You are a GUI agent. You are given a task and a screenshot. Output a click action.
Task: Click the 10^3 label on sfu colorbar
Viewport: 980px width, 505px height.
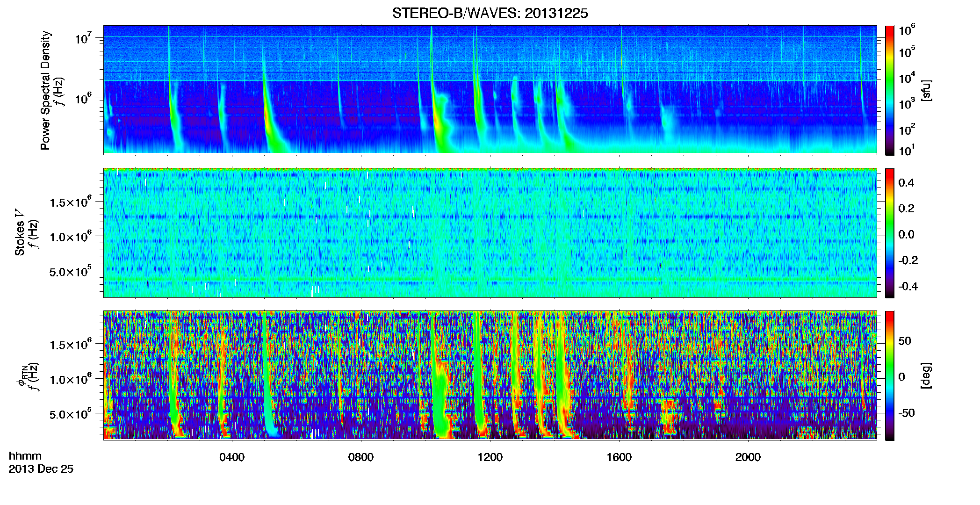[x=907, y=104]
